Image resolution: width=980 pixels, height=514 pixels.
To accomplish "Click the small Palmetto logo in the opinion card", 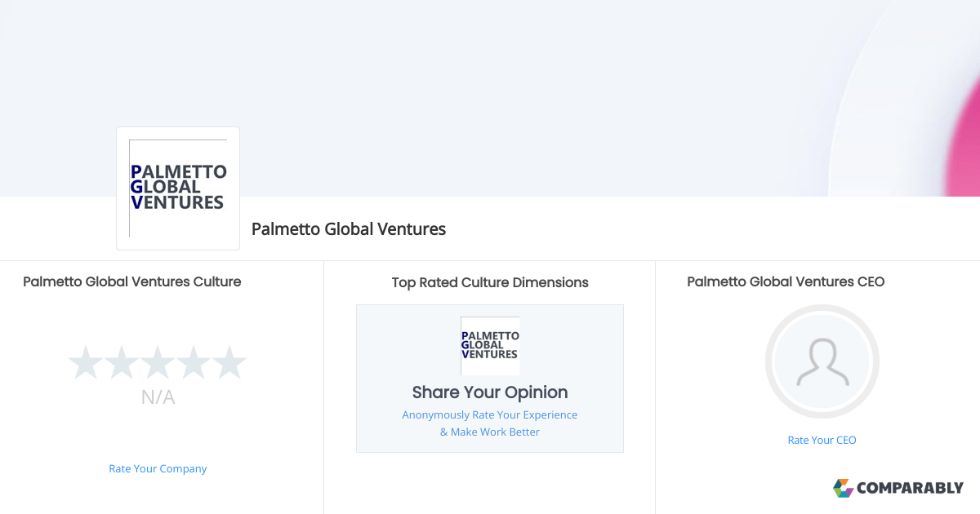I will [490, 346].
